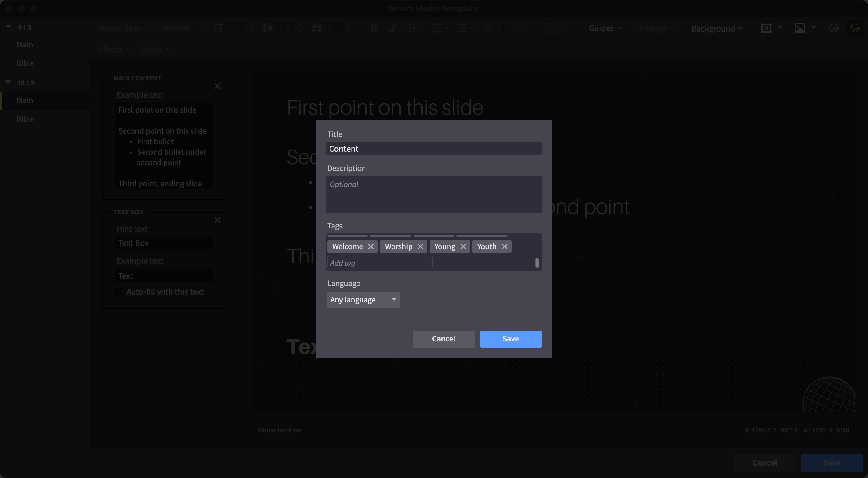The width and height of the screenshot is (868, 478).
Task: Click the Tags list scrollbar
Action: coord(537,263)
